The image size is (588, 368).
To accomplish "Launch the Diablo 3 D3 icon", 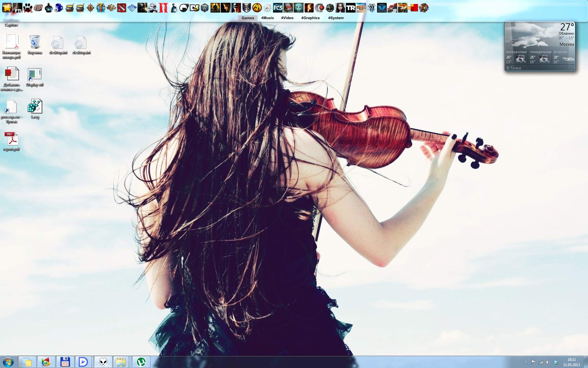I will 194,8.
